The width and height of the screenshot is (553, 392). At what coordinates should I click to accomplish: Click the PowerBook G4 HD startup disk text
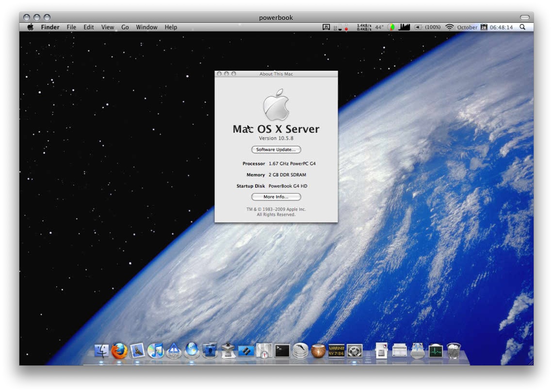click(x=288, y=186)
